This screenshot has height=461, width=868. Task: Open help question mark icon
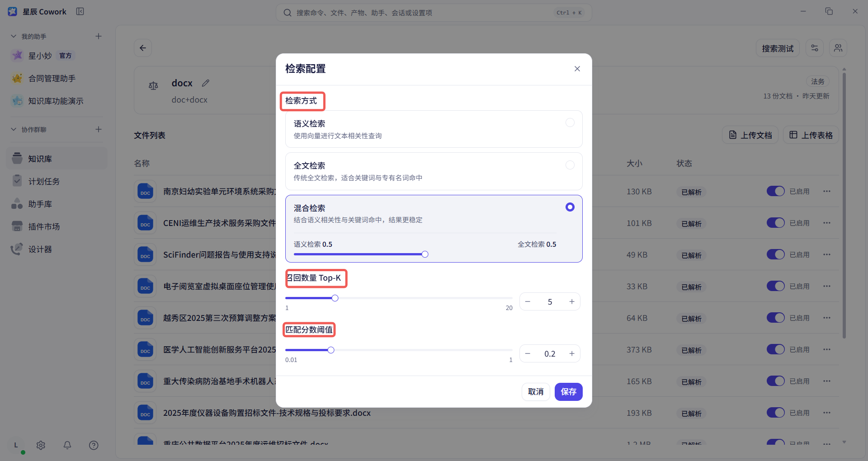[94, 445]
